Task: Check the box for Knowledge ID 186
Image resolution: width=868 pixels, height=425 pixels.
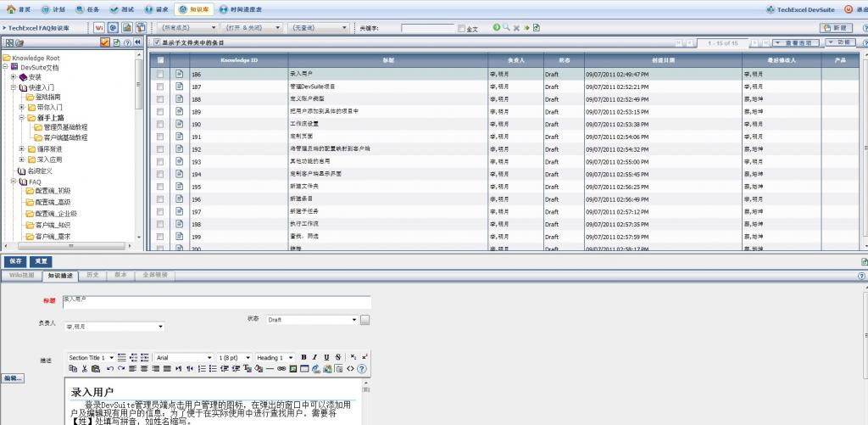Action: pos(160,74)
